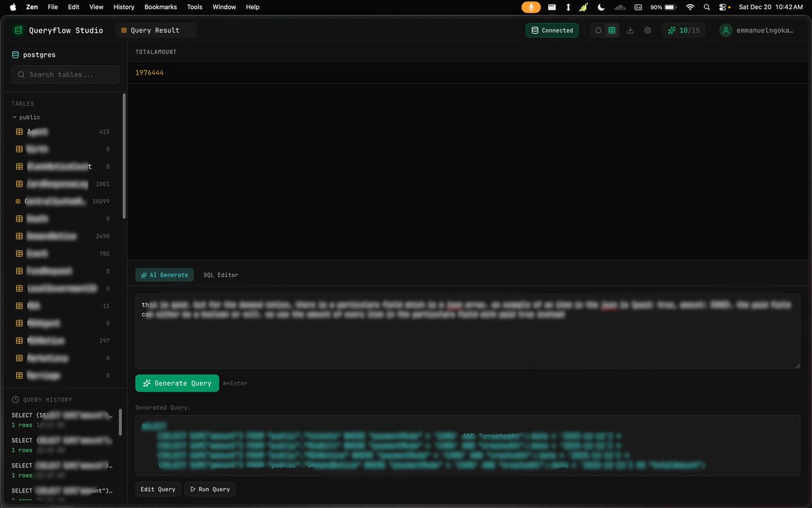Click play icon in Run Query button
The width and height of the screenshot is (812, 508).
point(191,489)
